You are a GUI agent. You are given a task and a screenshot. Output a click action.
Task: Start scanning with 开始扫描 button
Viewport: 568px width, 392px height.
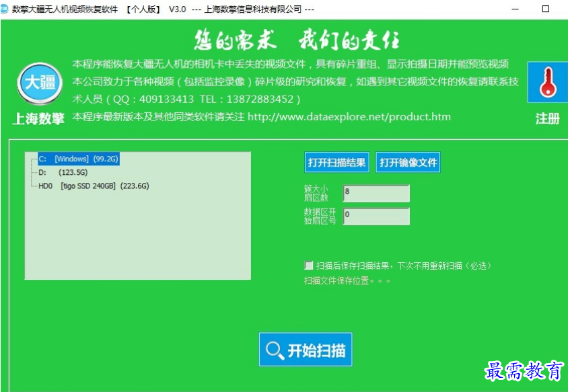pos(306,350)
